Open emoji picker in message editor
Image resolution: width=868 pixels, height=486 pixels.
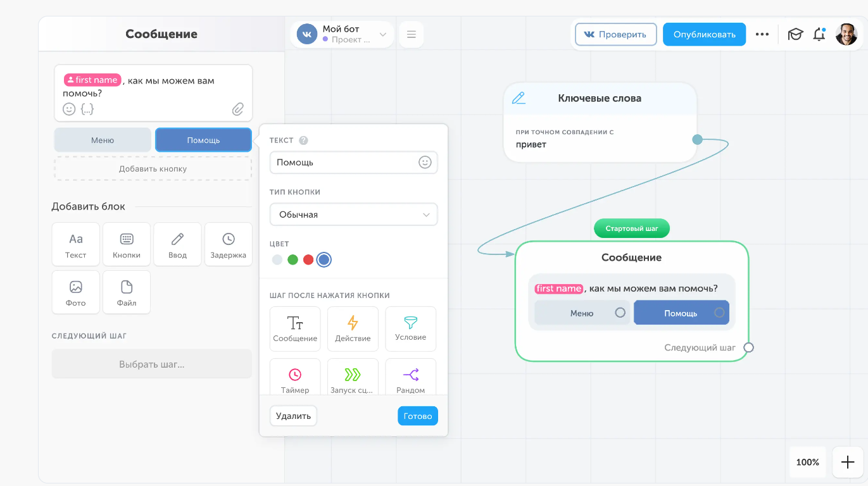pyautogui.click(x=69, y=109)
